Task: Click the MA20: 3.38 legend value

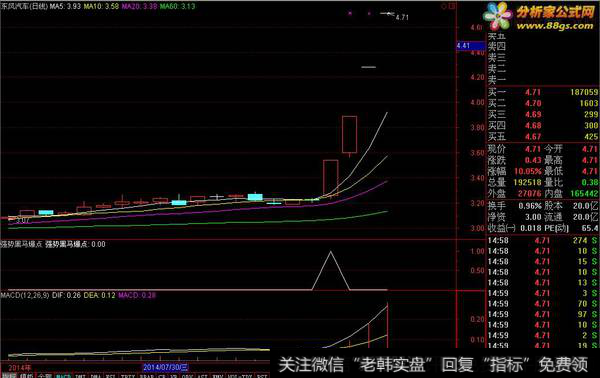Action: [x=139, y=6]
